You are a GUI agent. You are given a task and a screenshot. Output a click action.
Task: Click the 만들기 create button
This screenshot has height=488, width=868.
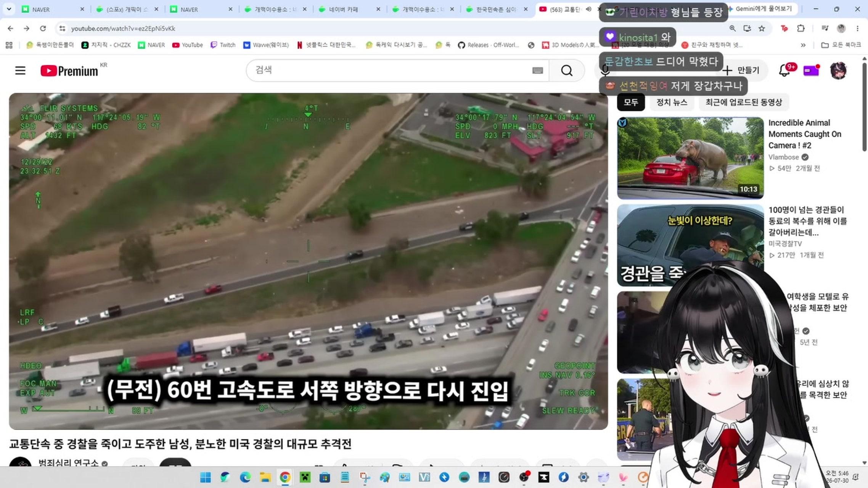click(741, 71)
